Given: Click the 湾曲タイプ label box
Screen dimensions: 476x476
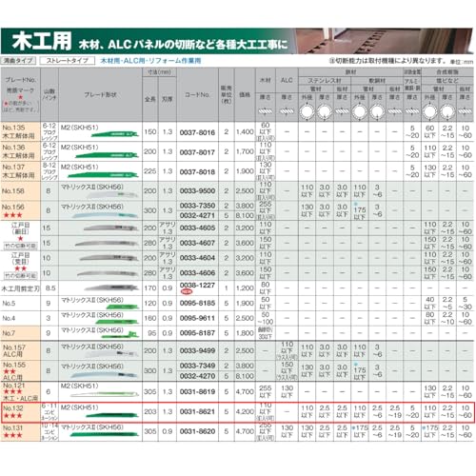Looking at the screenshot, I should click(x=18, y=60).
